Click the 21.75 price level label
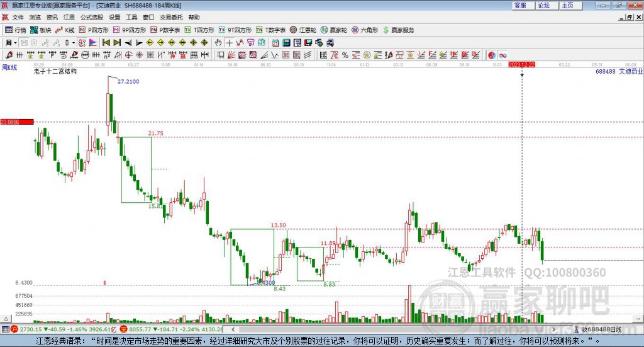Screen dimensions: 644x347 [156, 134]
